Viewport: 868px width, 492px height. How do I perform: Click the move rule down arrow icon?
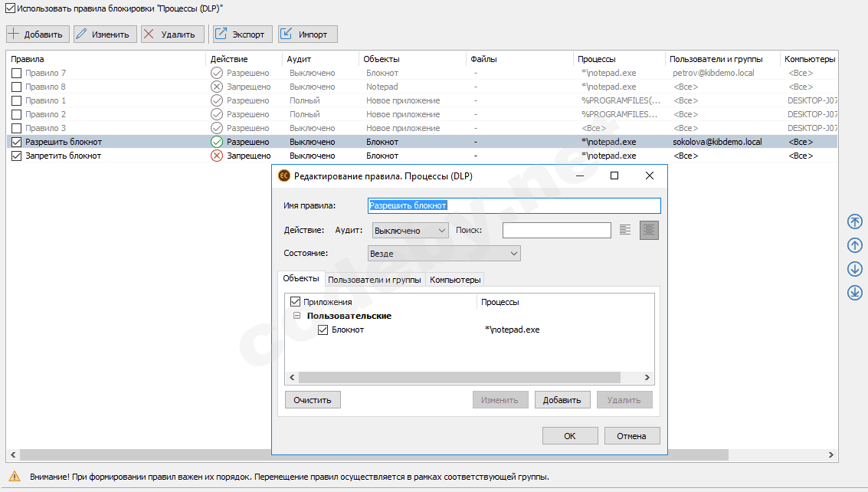(x=855, y=269)
